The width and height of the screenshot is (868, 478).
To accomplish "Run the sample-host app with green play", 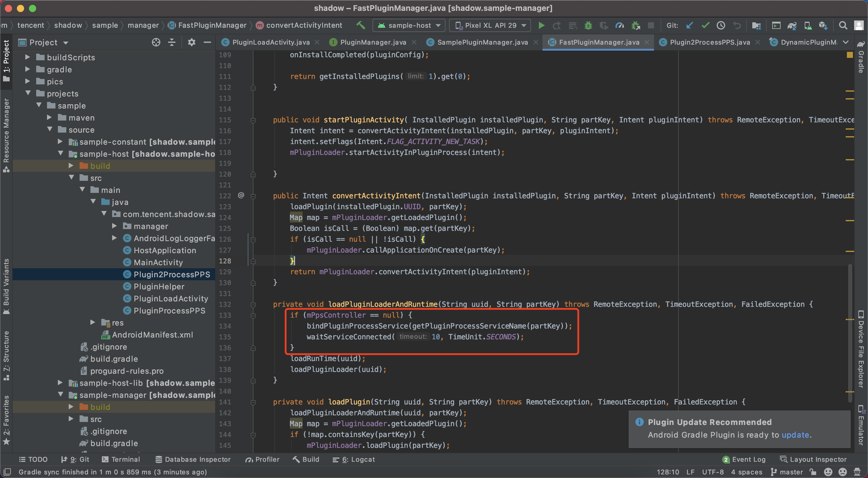I will pyautogui.click(x=541, y=25).
